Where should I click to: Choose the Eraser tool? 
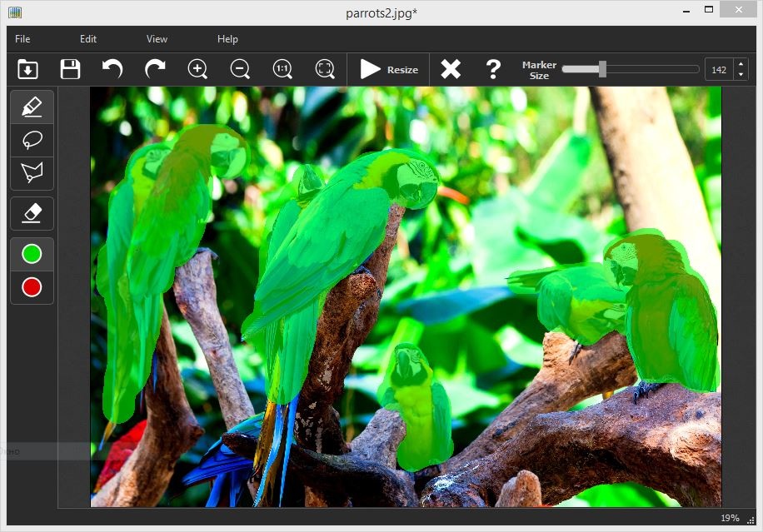click(32, 213)
